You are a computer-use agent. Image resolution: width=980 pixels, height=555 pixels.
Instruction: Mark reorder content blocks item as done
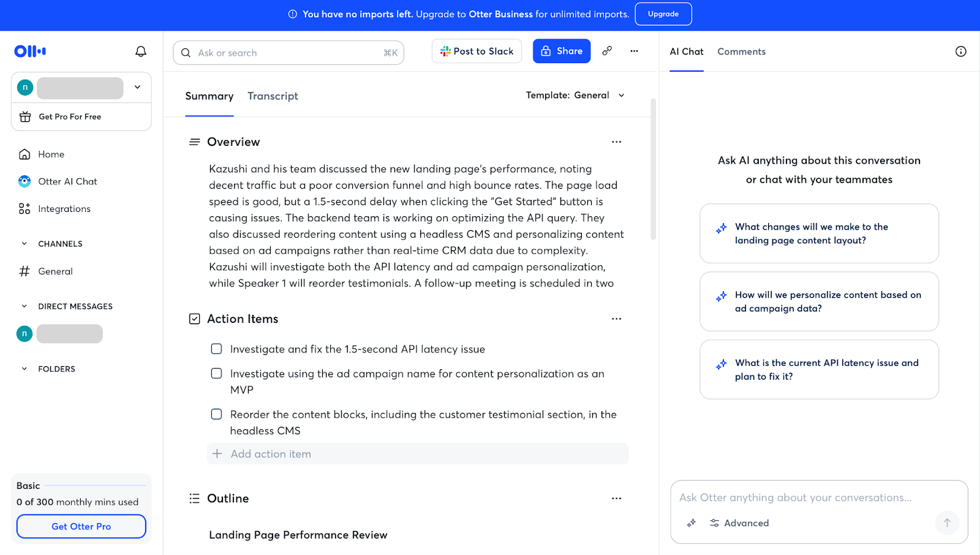pos(216,415)
